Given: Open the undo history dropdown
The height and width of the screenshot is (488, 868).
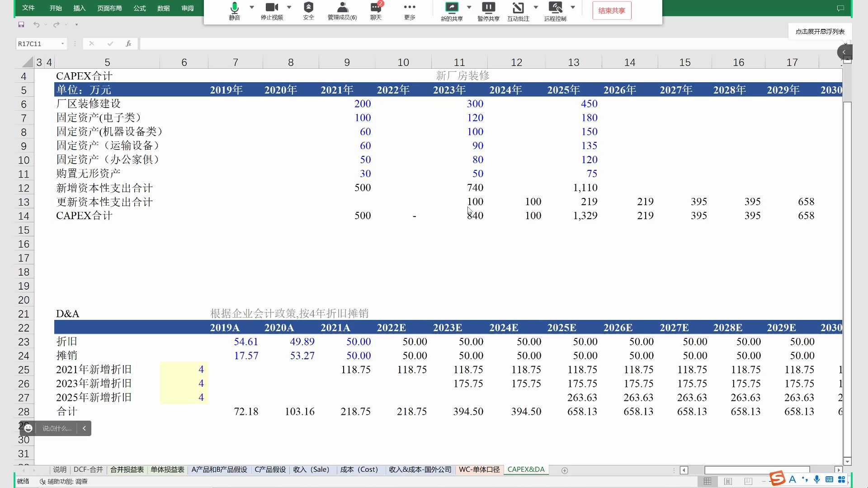Looking at the screenshot, I should tap(46, 24).
